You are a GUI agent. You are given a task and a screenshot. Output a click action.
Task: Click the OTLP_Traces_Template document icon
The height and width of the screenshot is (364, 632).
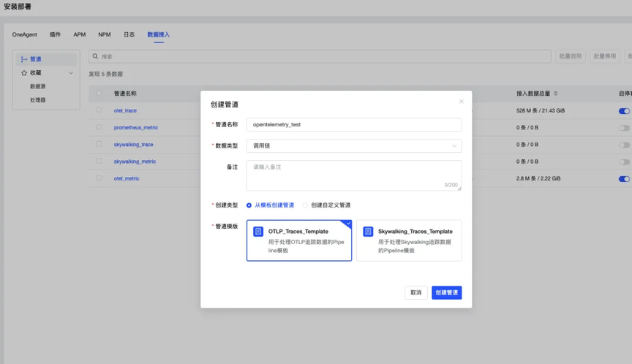pos(258,232)
